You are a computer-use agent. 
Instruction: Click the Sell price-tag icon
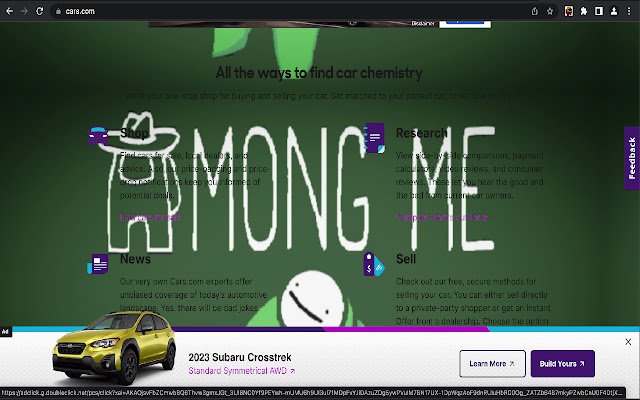(374, 264)
